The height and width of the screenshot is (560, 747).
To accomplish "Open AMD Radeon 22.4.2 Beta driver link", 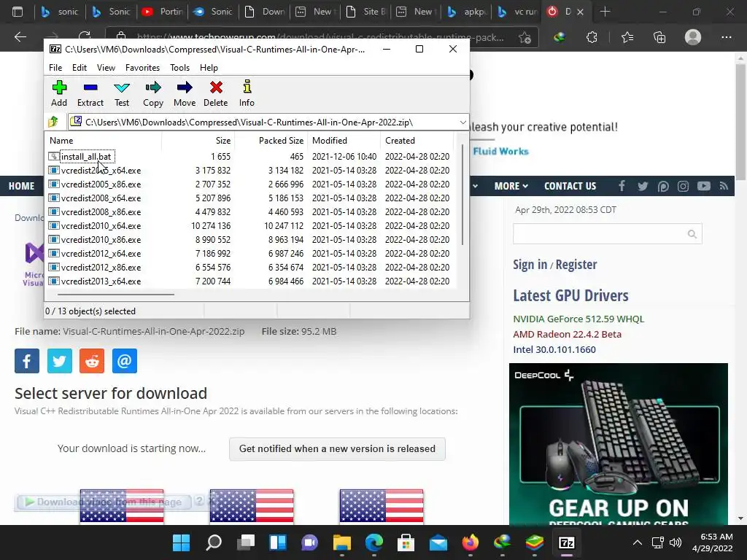I will click(x=567, y=334).
